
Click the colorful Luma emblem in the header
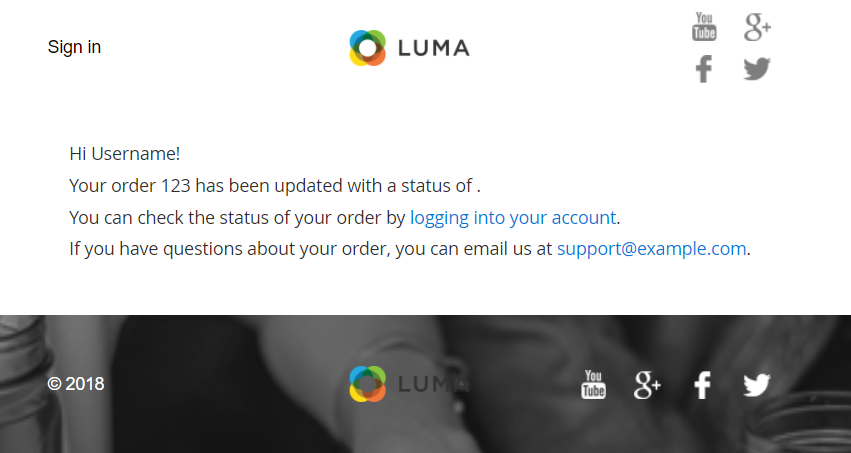coord(368,48)
